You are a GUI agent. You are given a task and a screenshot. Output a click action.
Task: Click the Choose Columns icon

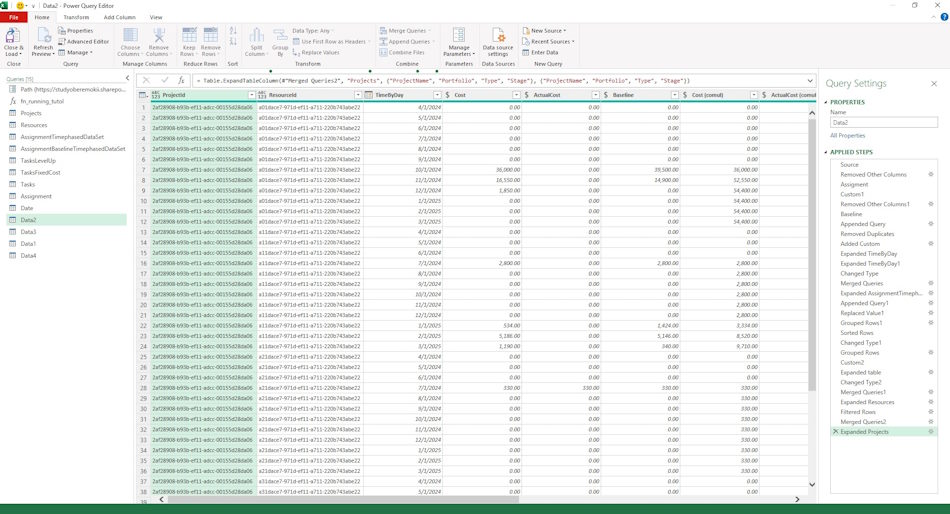[x=130, y=35]
